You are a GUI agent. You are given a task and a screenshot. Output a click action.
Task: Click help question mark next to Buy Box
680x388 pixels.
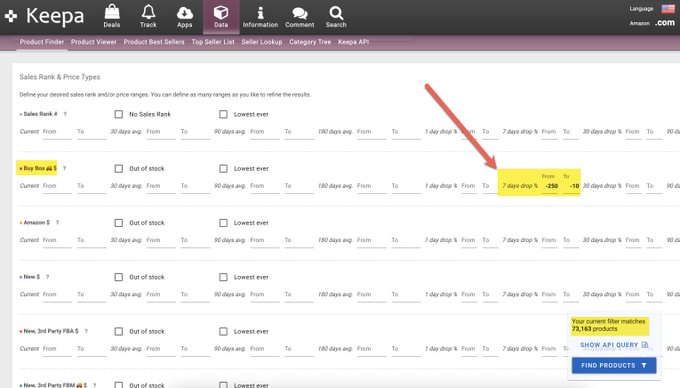point(64,168)
